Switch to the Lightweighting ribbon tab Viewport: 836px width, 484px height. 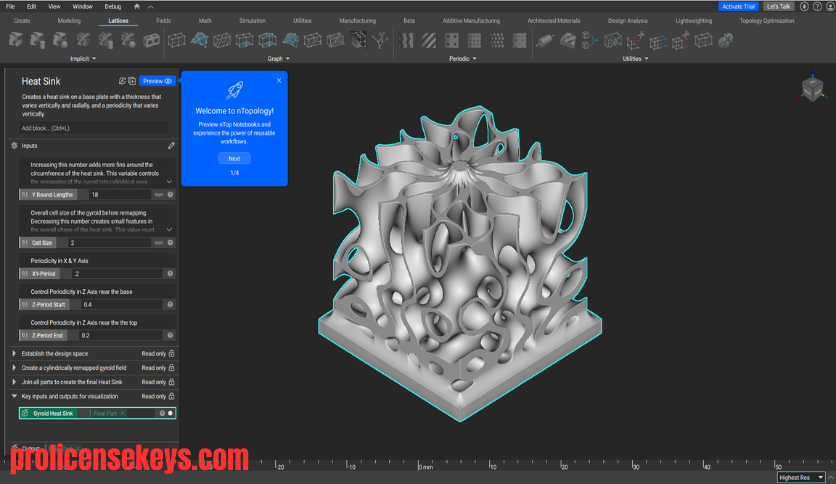(693, 21)
